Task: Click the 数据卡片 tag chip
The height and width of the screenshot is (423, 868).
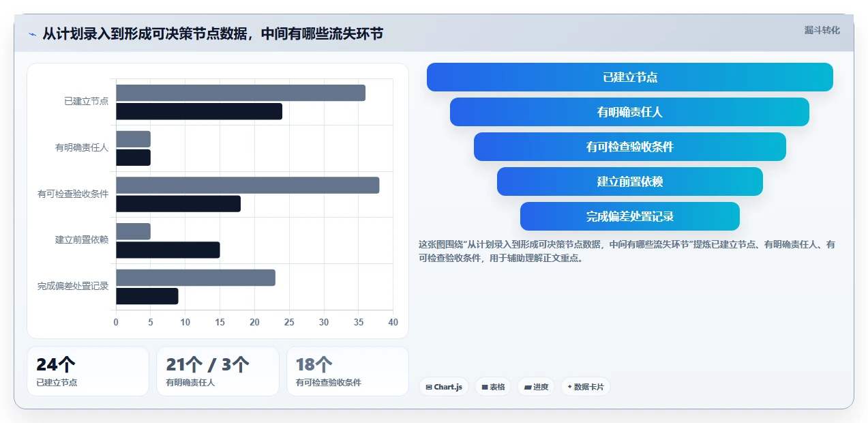Action: (586, 387)
